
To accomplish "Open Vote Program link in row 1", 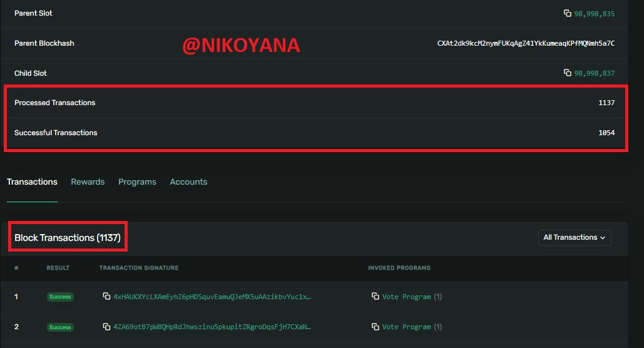I will (x=406, y=297).
